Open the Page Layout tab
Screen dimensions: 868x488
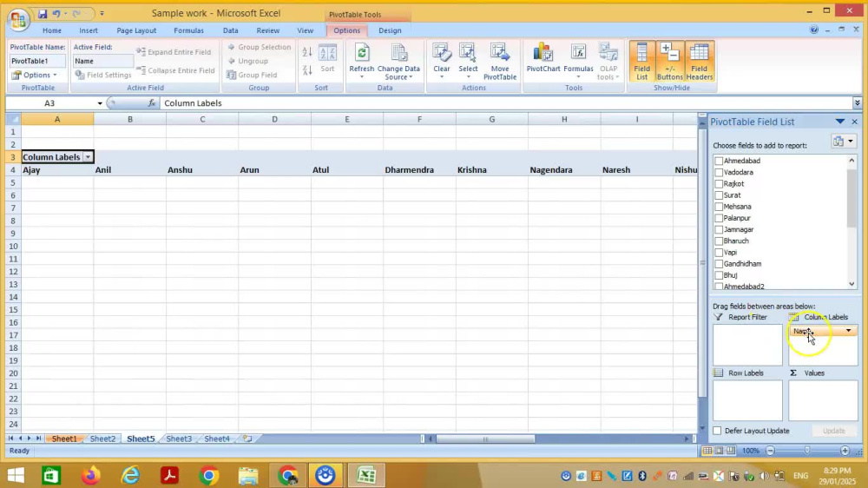pos(136,30)
